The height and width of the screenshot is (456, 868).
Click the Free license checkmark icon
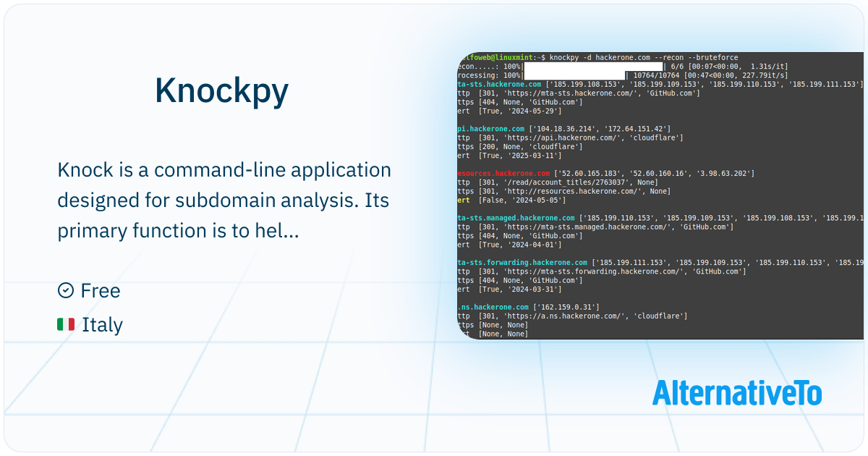[65, 290]
